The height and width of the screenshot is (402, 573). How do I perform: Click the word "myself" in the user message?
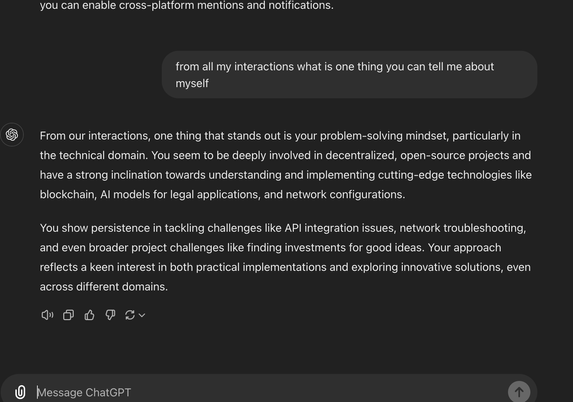192,83
